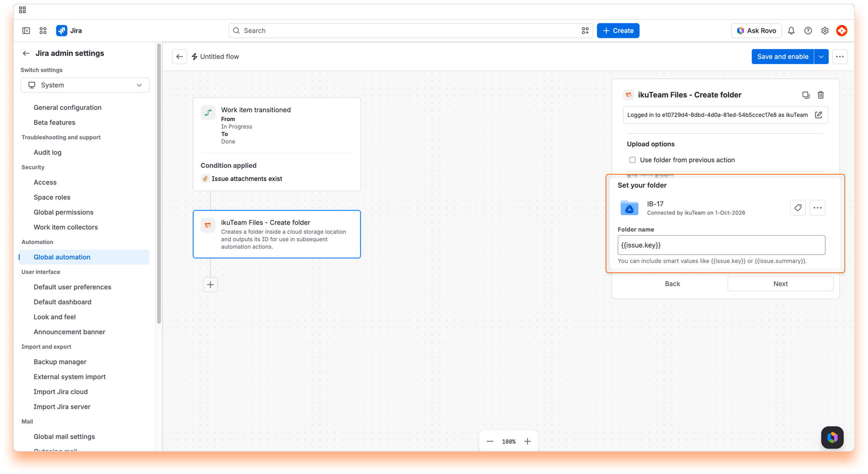Screen dimensions: 868x474
Task: Open Audit log page
Action: [x=48, y=152]
